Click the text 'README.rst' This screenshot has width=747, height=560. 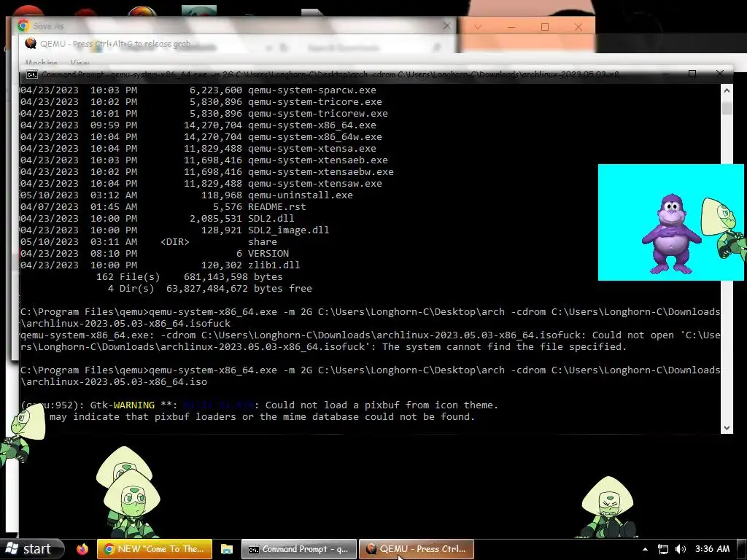(x=276, y=207)
